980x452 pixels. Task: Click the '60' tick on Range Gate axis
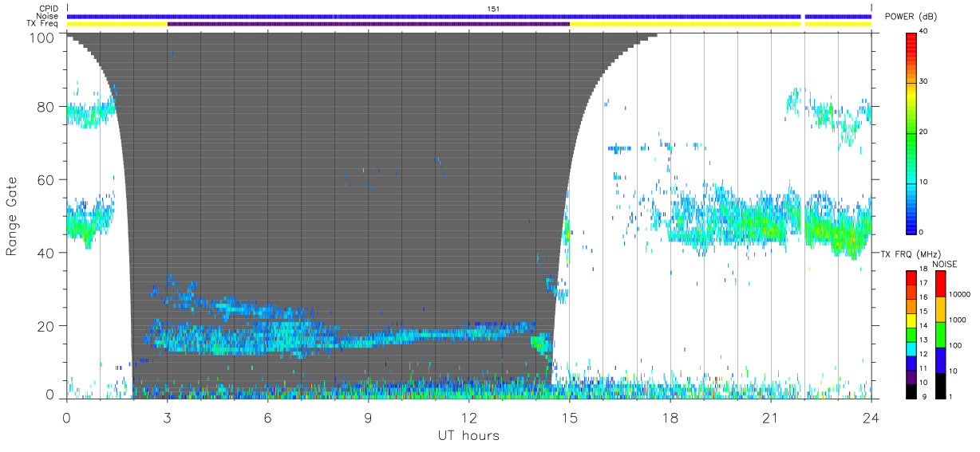coord(45,179)
